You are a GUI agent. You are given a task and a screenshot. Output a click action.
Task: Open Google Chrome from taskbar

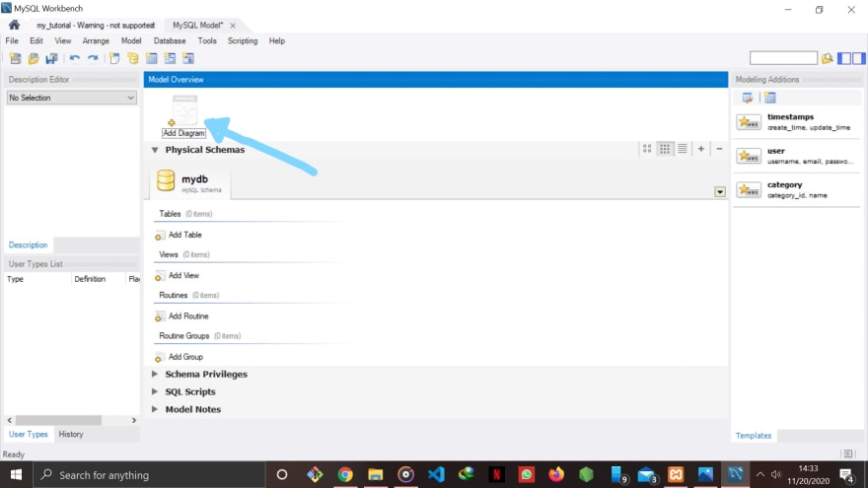click(345, 475)
